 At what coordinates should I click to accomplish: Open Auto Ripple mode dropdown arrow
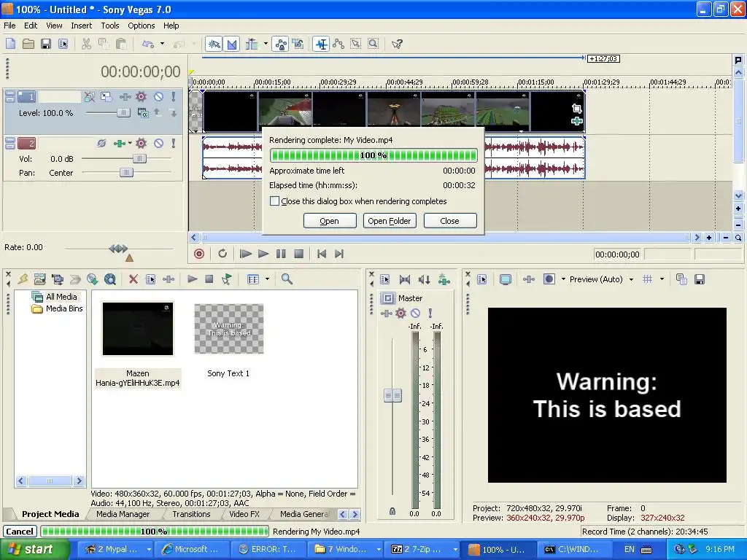click(x=266, y=44)
